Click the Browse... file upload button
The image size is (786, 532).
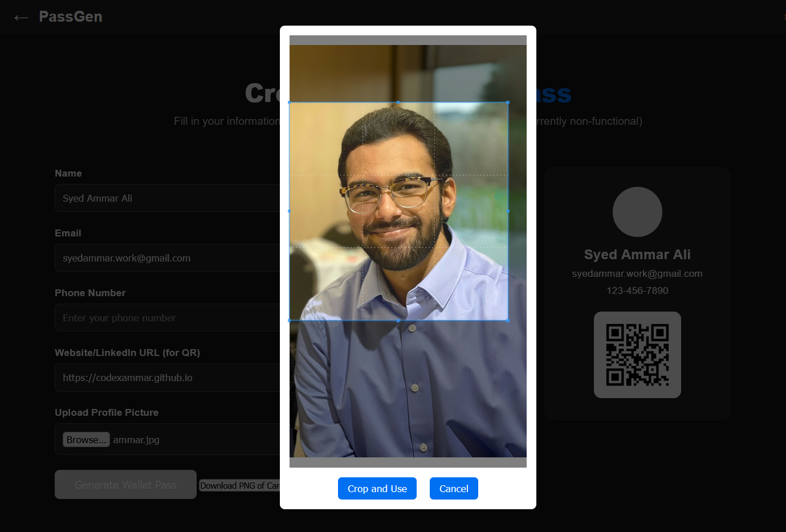pos(86,440)
